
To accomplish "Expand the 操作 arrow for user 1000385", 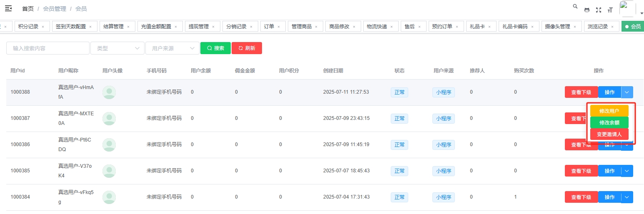I will [x=627, y=171].
